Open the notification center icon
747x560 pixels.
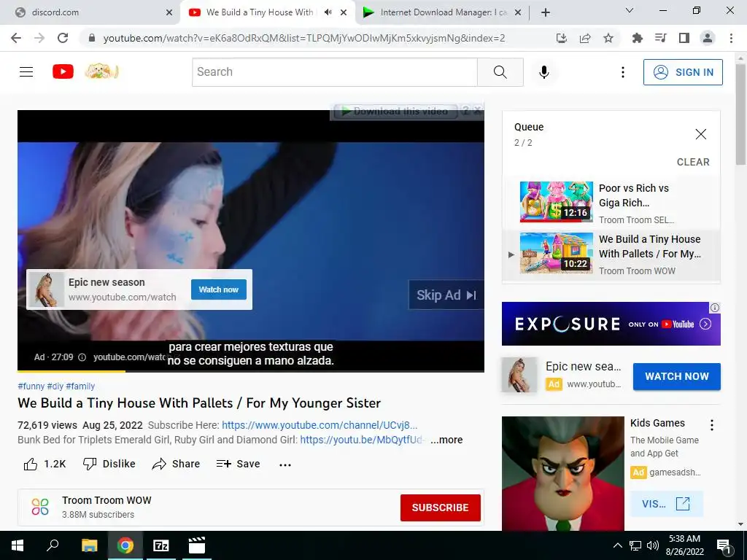[x=724, y=546]
